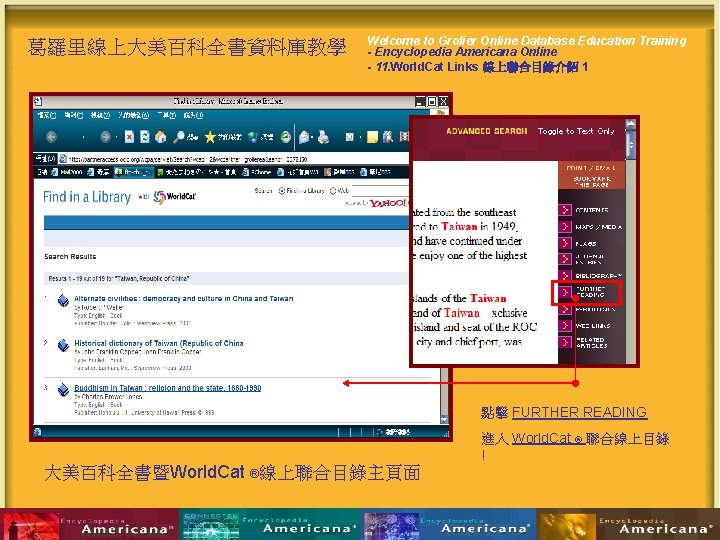Select the Web search radio button
Image resolution: width=720 pixels, height=540 pixels.
[333, 191]
